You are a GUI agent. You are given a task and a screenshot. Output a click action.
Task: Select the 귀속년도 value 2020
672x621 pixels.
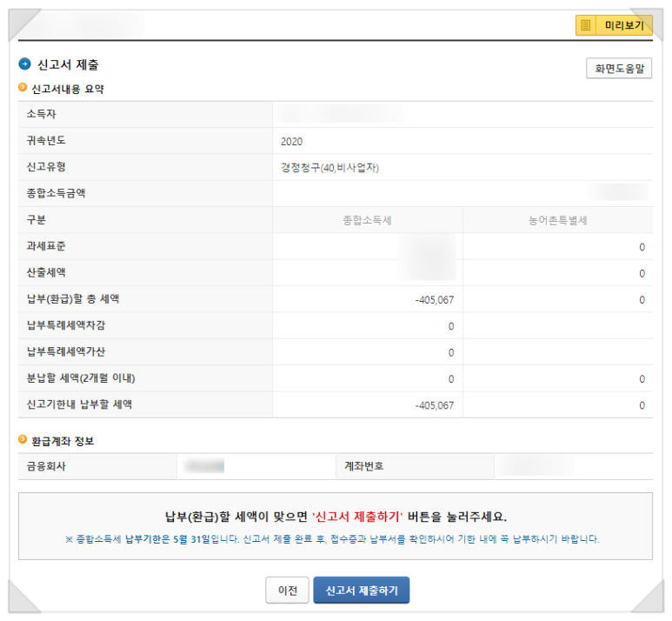pos(291,142)
